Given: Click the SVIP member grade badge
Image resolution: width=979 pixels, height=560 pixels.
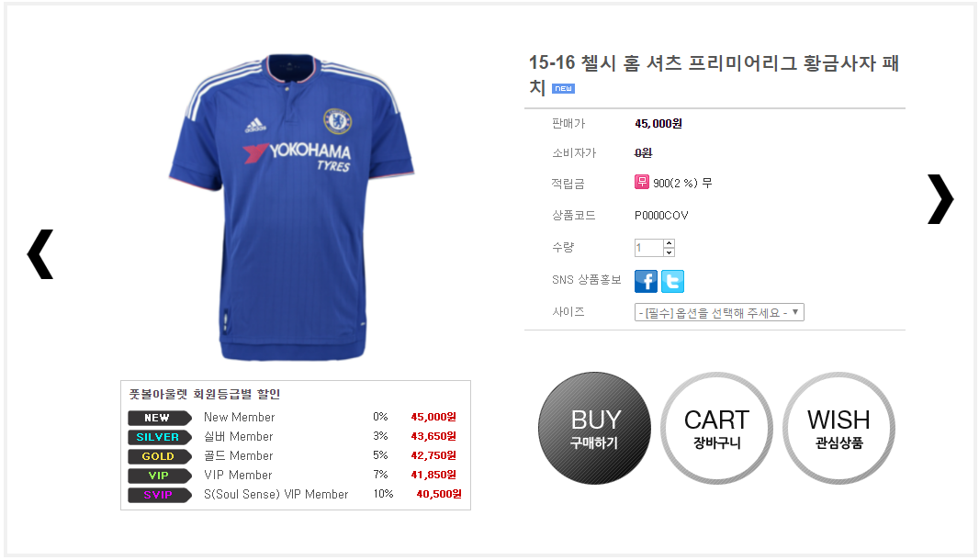Looking at the screenshot, I should [x=158, y=495].
